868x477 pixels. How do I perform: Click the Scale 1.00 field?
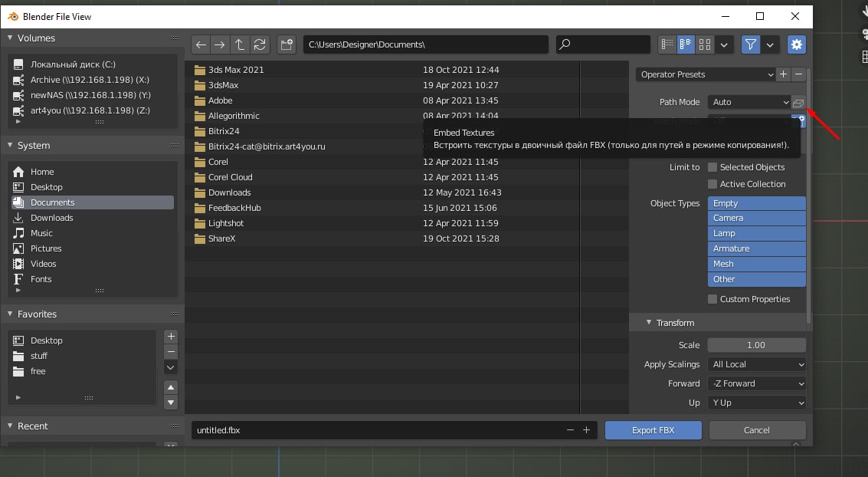pos(757,345)
